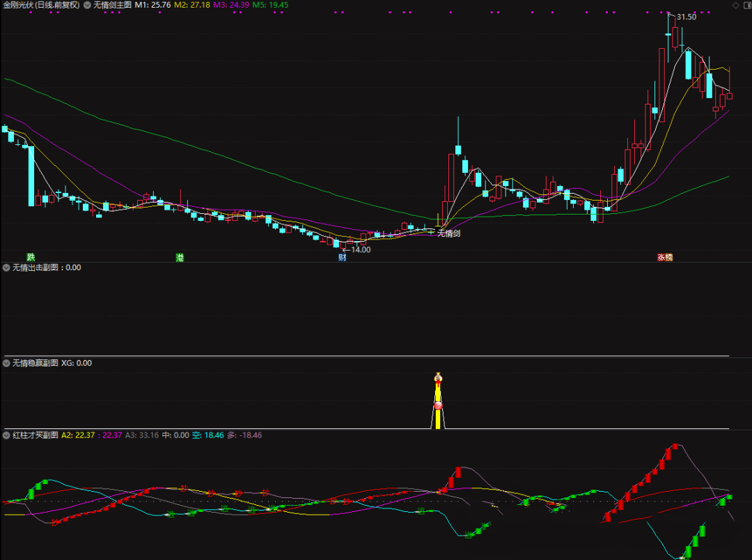
Task: Click the 无情剑 signal label on chart
Action: pyautogui.click(x=448, y=233)
